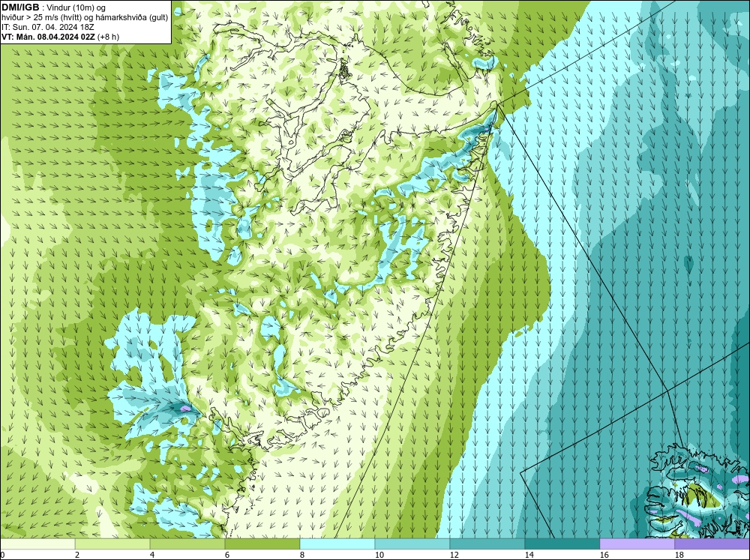Image resolution: width=750 pixels, height=560 pixels.
Task: Click the purple swatch above 18 m/s
Action: [712, 544]
